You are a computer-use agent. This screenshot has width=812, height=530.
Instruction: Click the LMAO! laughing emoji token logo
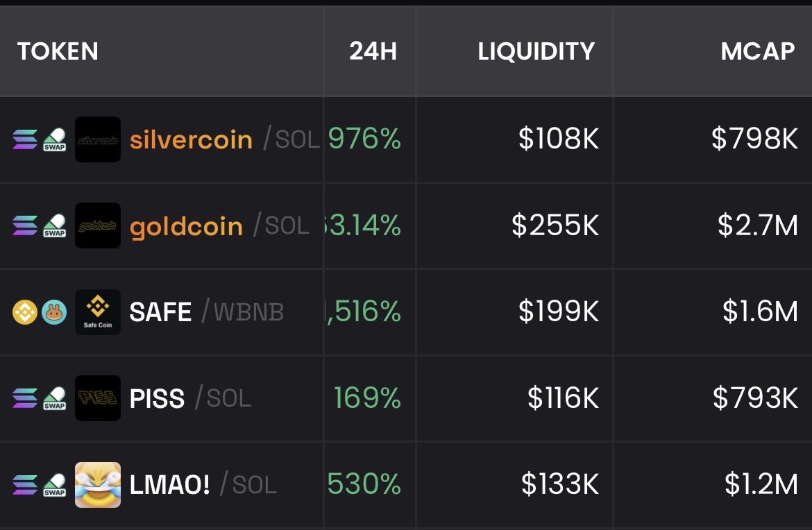[x=97, y=484]
